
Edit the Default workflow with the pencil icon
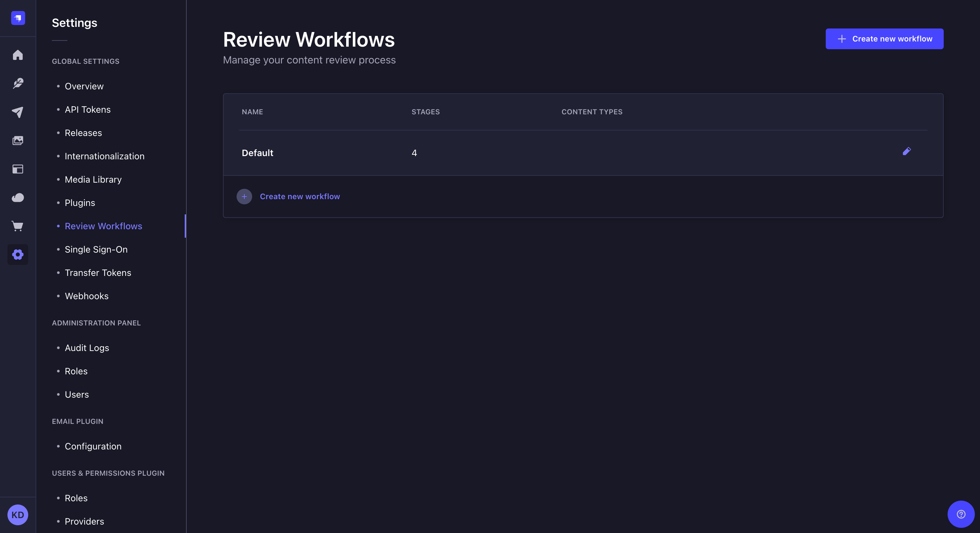tap(907, 152)
